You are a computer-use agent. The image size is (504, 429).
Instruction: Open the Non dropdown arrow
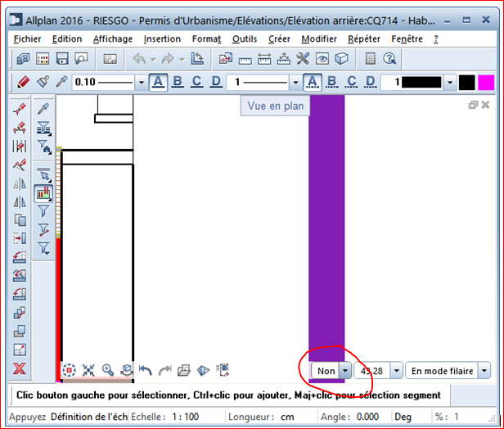pos(345,371)
